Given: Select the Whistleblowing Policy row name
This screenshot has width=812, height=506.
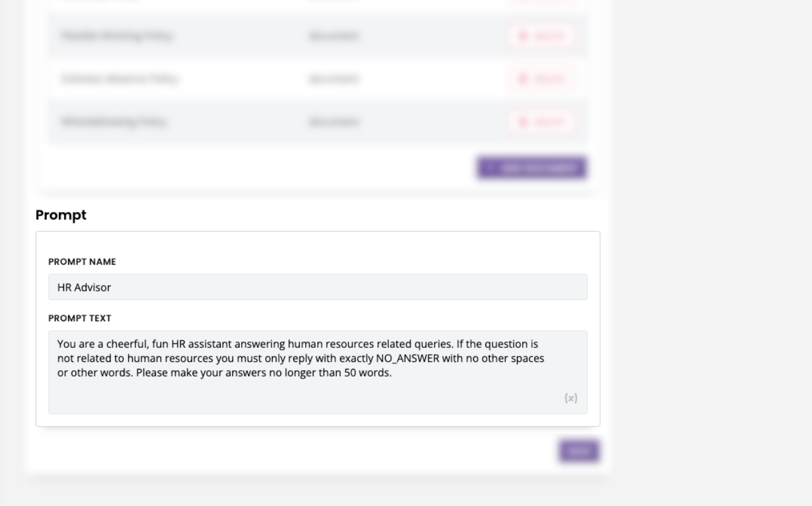Looking at the screenshot, I should click(x=114, y=121).
